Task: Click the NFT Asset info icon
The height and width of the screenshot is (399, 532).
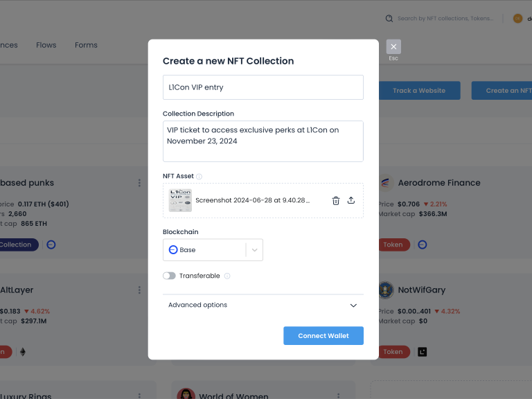Action: 199,177
